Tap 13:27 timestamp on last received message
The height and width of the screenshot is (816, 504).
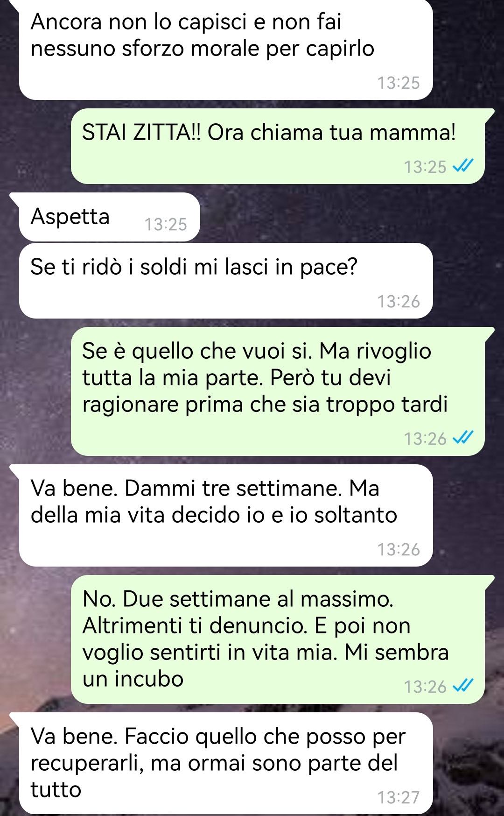tap(399, 797)
